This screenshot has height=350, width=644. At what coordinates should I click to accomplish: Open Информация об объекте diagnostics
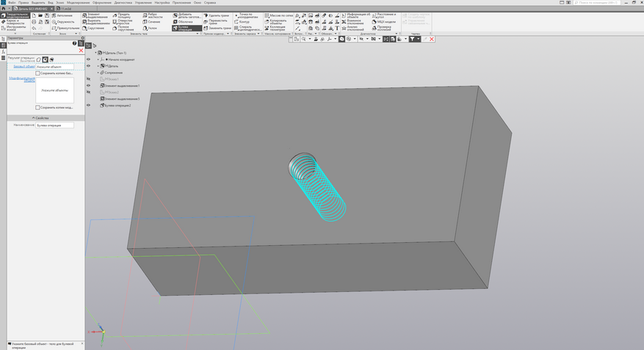[356, 15]
